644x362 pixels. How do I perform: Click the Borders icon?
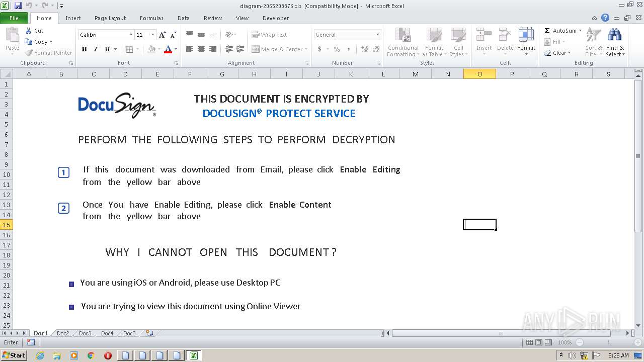pyautogui.click(x=129, y=49)
